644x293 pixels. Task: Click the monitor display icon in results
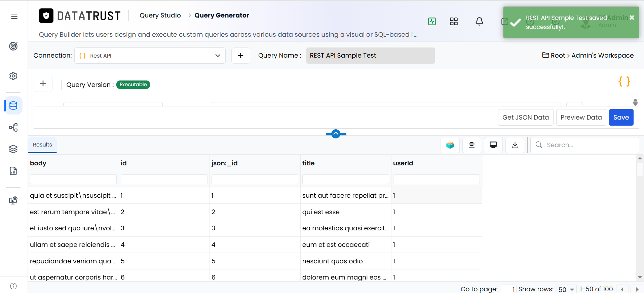pos(493,145)
